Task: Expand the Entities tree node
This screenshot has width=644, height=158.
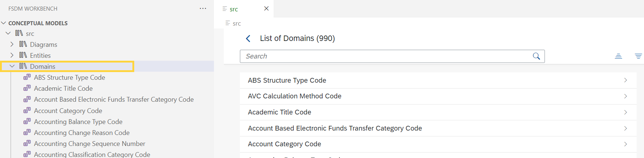Action: [12, 55]
